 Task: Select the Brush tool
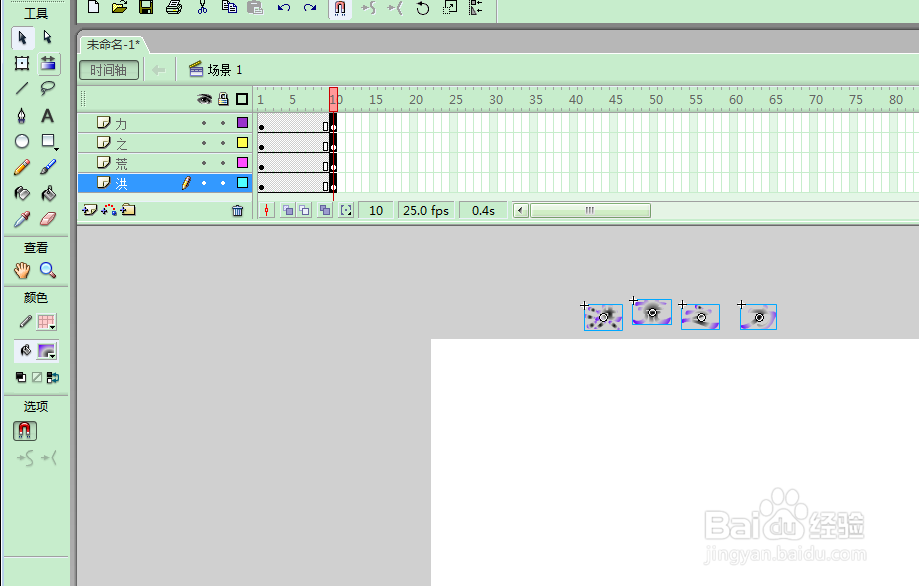tap(48, 168)
